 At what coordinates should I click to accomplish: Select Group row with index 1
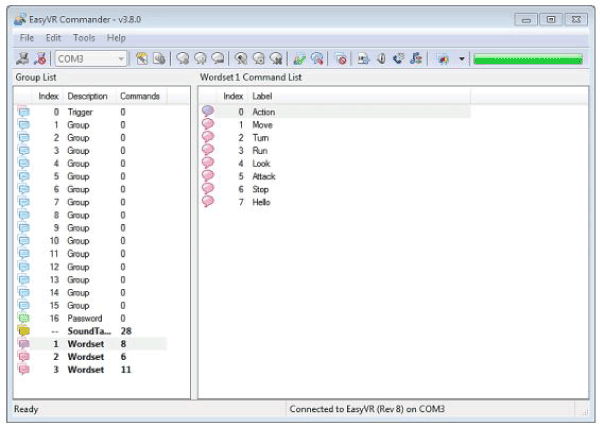pos(91,125)
